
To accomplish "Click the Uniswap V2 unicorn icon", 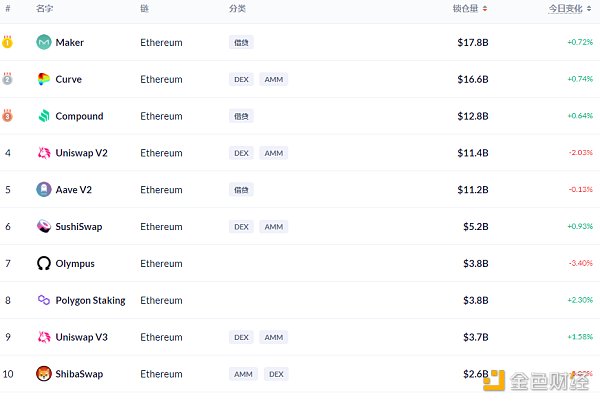I will coord(44,153).
